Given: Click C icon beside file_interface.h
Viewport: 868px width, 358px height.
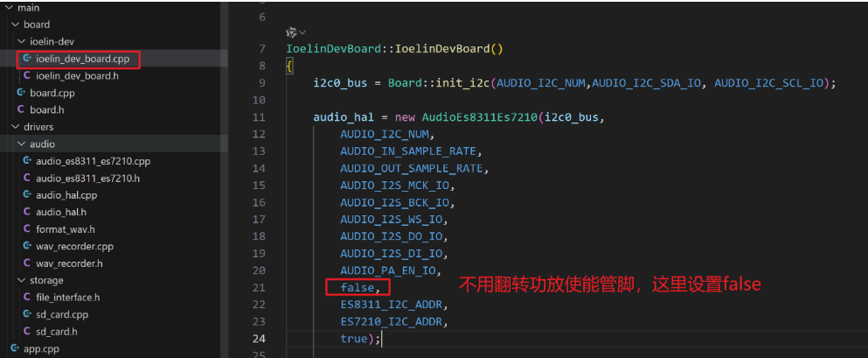Looking at the screenshot, I should [x=27, y=297].
